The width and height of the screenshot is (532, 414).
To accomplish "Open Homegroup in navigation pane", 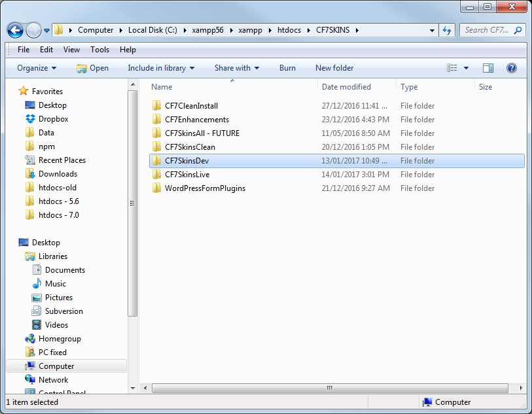I will (59, 339).
